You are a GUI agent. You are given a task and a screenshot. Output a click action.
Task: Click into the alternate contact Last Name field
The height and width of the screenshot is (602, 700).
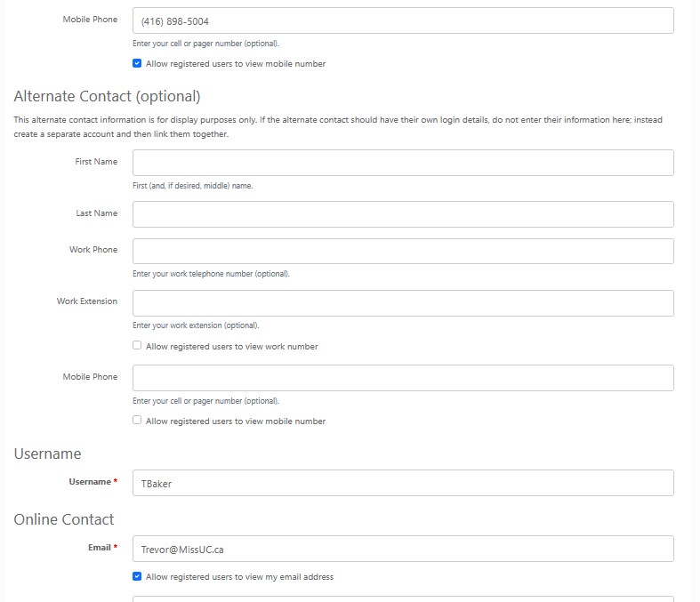402,214
